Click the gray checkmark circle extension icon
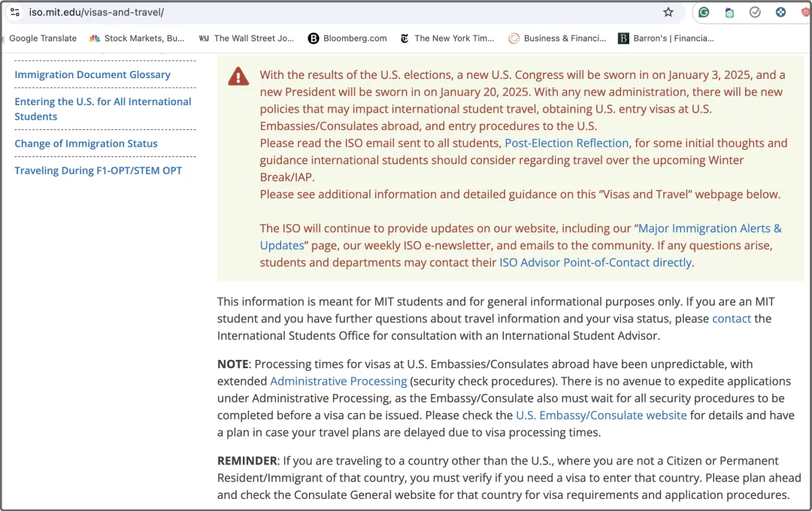This screenshot has height=511, width=812. point(755,12)
